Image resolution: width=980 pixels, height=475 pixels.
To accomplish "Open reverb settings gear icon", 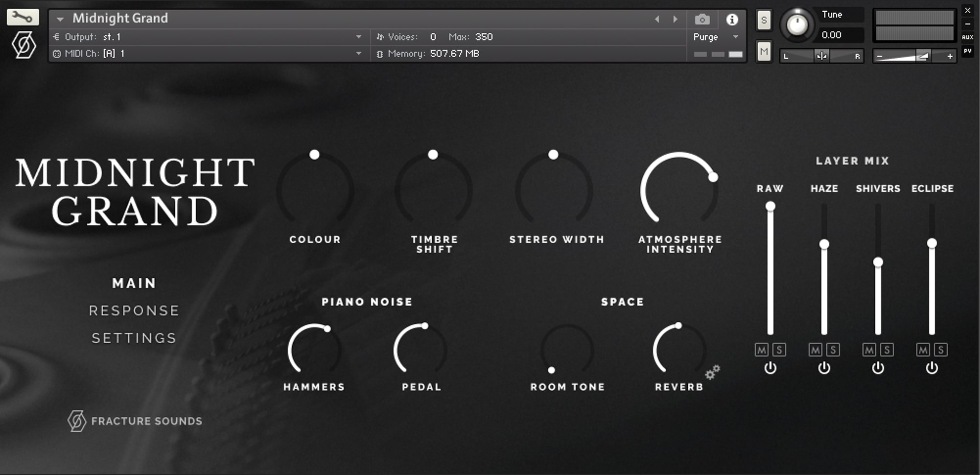I will point(712,372).
